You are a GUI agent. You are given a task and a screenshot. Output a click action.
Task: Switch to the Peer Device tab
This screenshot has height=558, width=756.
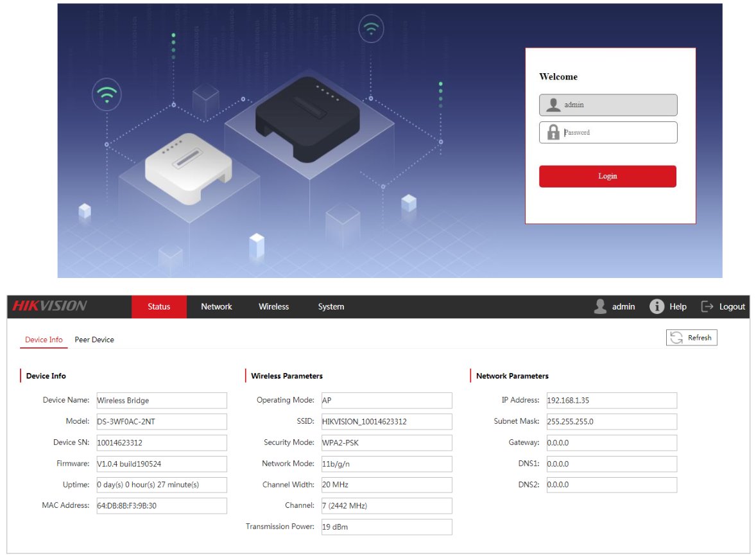(x=94, y=340)
